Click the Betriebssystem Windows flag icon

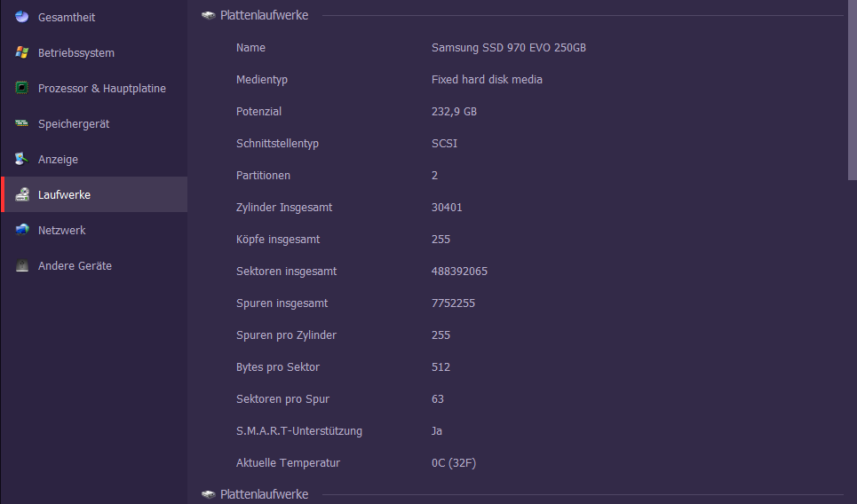22,52
